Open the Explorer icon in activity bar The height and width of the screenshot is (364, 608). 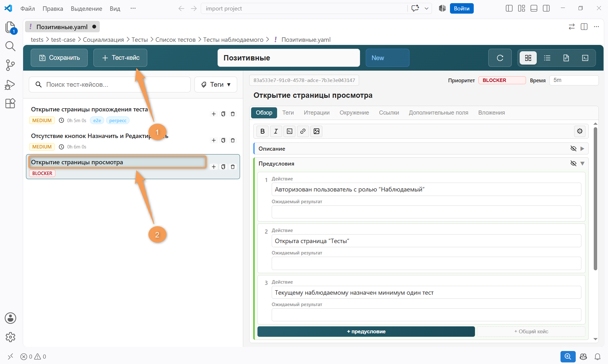[10, 27]
